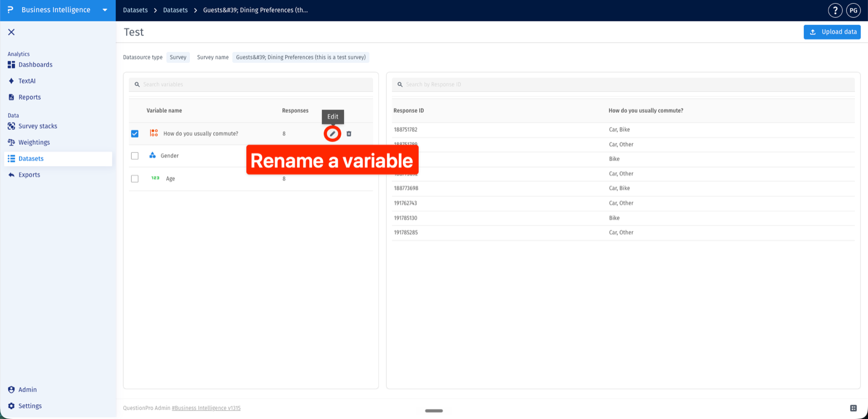
Task: Open the help question mark icon
Action: tap(835, 10)
